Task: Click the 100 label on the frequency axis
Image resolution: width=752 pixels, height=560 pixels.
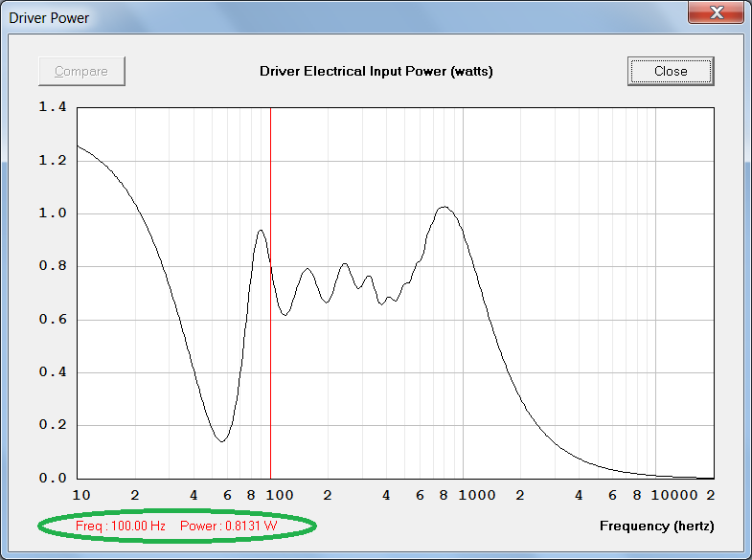Action: 280,495
